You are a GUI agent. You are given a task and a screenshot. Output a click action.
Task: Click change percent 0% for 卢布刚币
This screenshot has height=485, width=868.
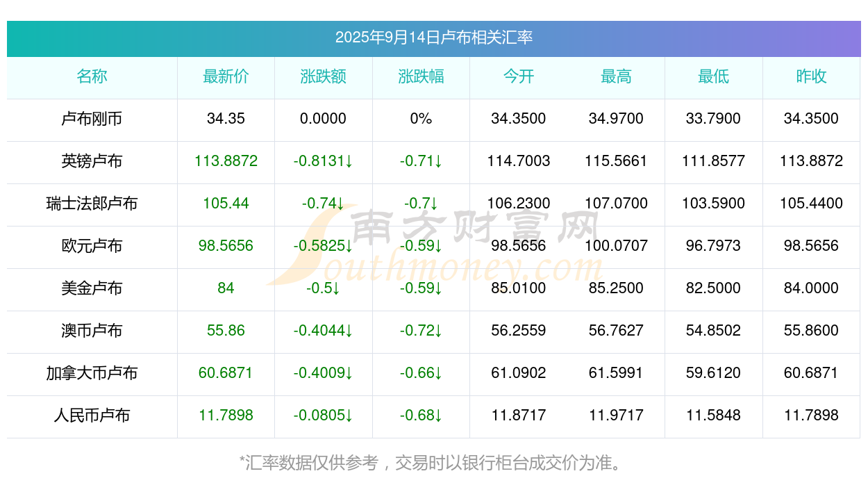click(x=421, y=119)
